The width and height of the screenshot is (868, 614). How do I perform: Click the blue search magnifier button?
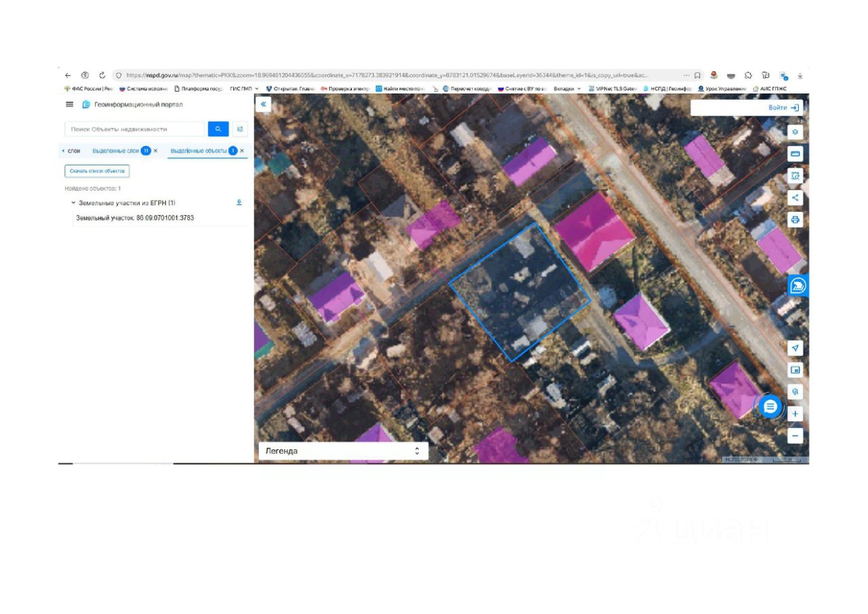[x=218, y=129]
